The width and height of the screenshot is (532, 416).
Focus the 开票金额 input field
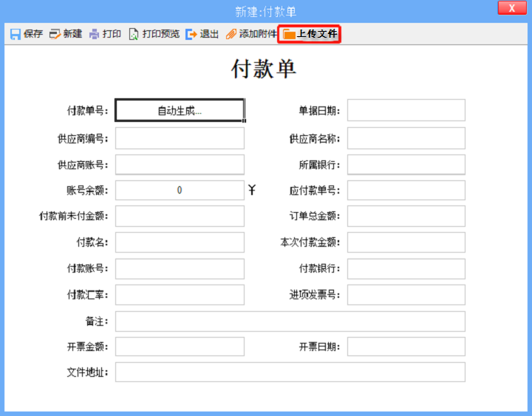click(180, 347)
